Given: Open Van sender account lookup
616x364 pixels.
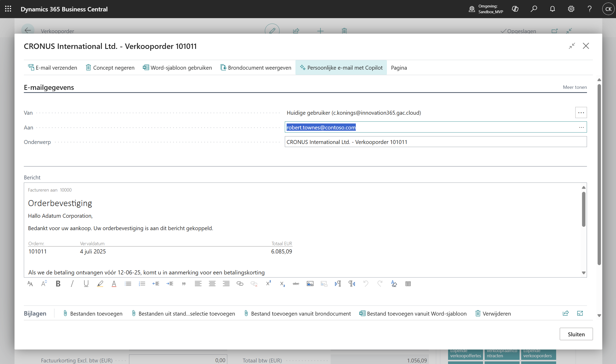Looking at the screenshot, I should click(581, 113).
